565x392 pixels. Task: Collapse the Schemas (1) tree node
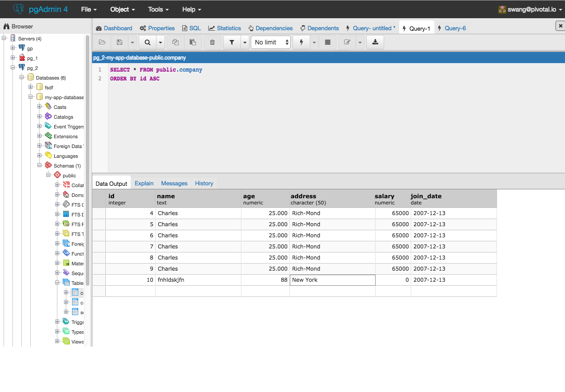40,165
